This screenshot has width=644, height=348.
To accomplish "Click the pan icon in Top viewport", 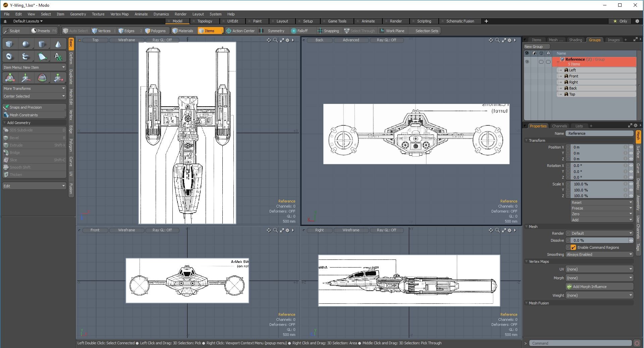I will point(269,40).
